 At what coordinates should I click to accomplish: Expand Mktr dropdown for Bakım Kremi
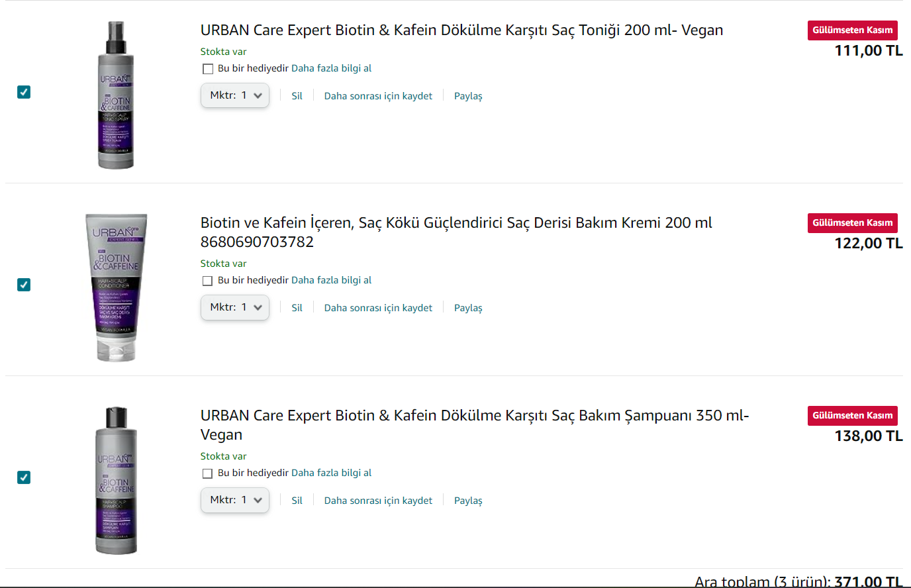point(235,307)
